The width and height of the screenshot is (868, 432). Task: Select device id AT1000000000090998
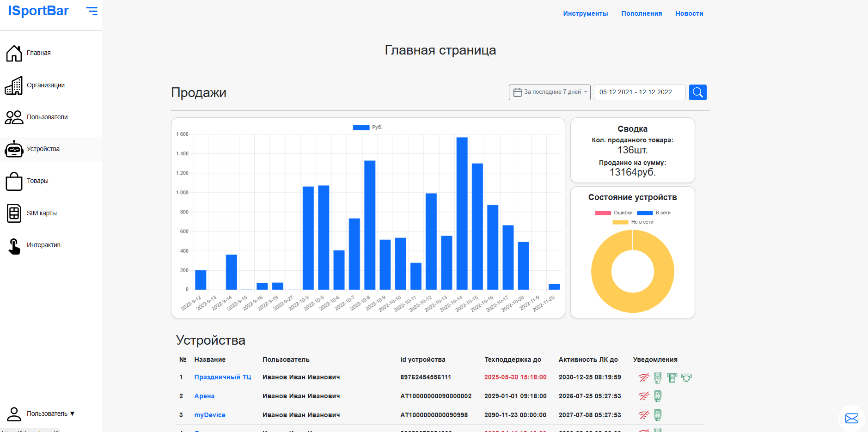(434, 415)
